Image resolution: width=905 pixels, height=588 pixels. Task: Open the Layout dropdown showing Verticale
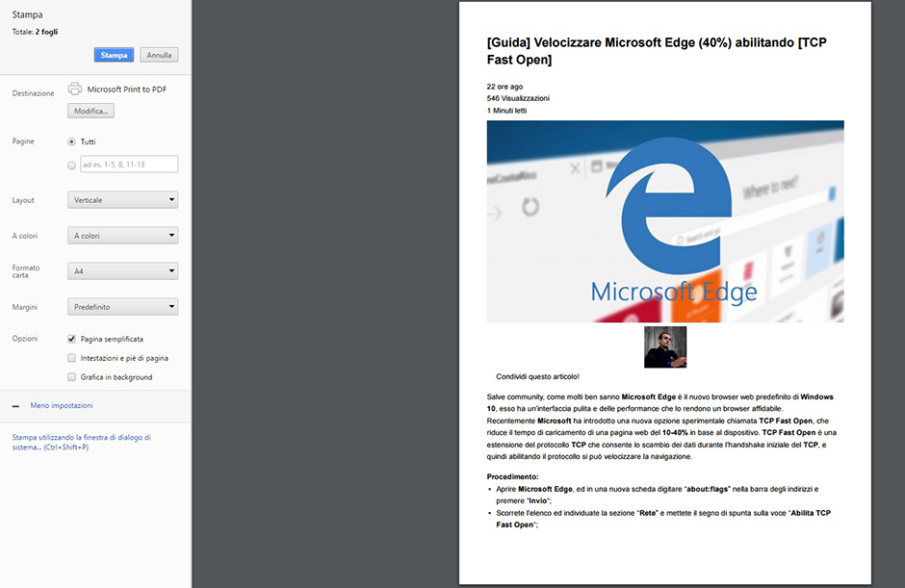122,199
